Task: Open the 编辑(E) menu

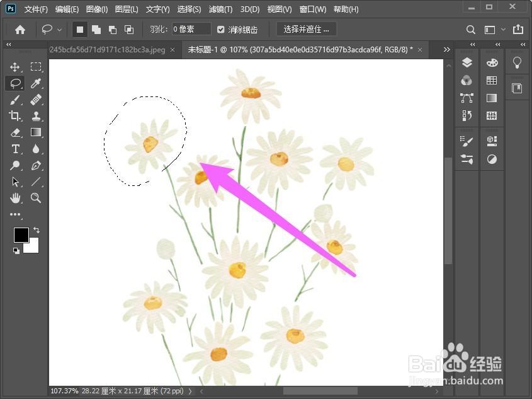Action: 67,9
